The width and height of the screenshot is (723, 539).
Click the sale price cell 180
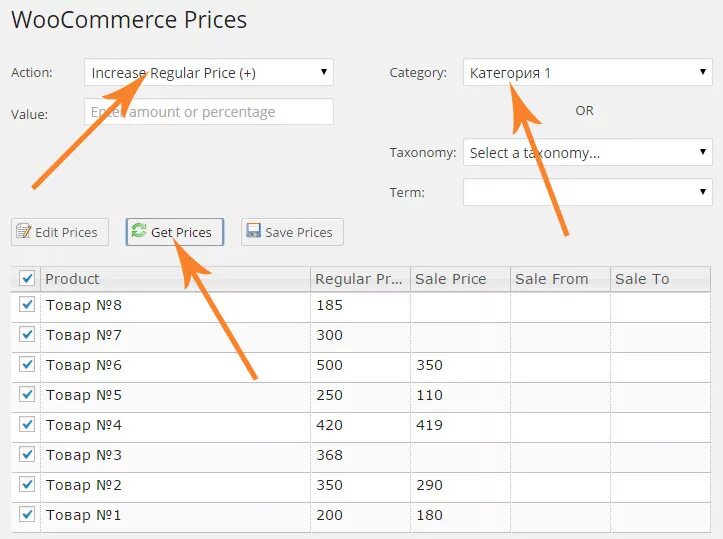[x=461, y=515]
